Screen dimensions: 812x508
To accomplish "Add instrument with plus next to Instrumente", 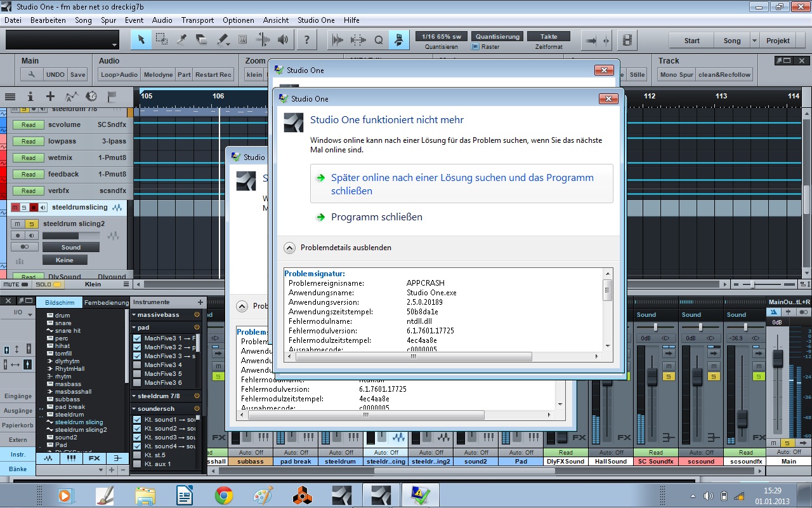I will (x=200, y=302).
